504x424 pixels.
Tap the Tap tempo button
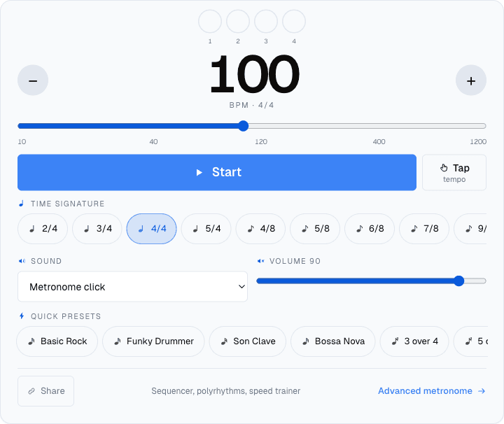pyautogui.click(x=454, y=172)
